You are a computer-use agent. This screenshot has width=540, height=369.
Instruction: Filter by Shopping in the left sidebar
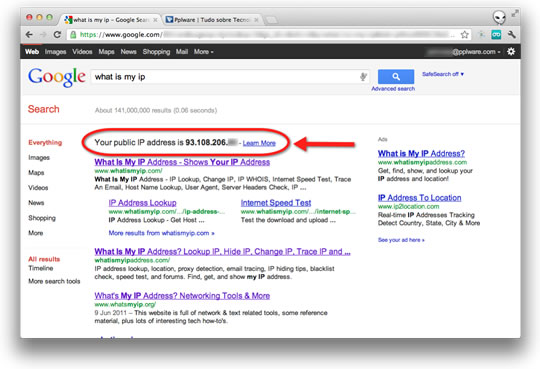pyautogui.click(x=42, y=218)
